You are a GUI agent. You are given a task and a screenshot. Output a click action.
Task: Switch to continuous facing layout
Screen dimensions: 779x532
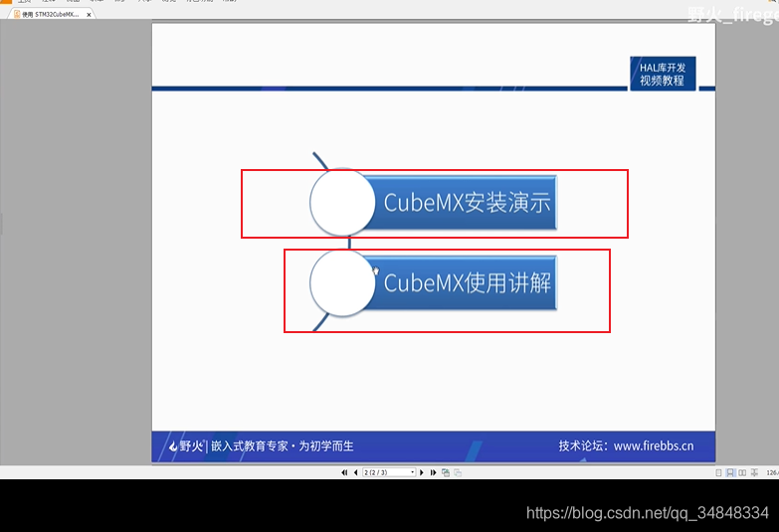[x=754, y=473]
